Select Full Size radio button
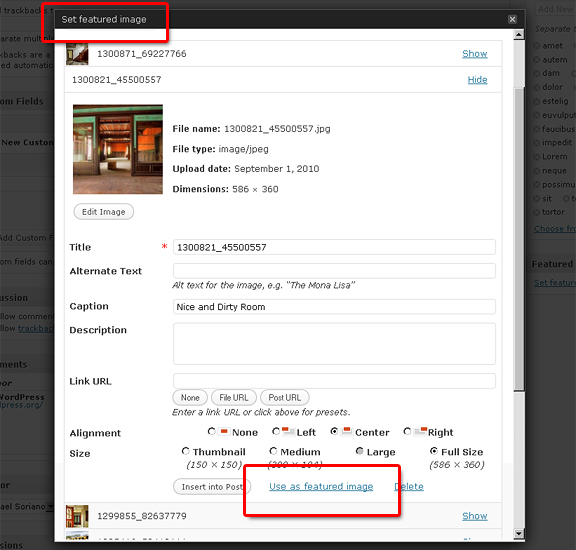Screen dimensions: 576x550 [x=434, y=451]
